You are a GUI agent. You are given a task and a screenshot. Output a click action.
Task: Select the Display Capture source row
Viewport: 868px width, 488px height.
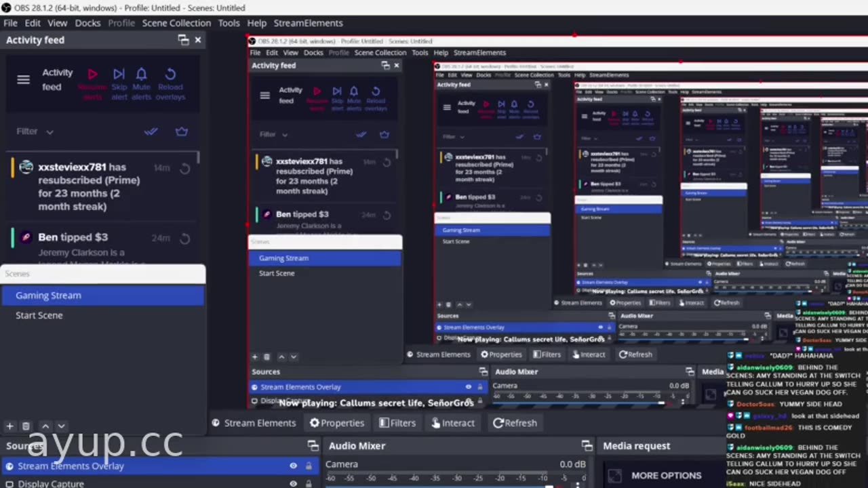(x=159, y=483)
